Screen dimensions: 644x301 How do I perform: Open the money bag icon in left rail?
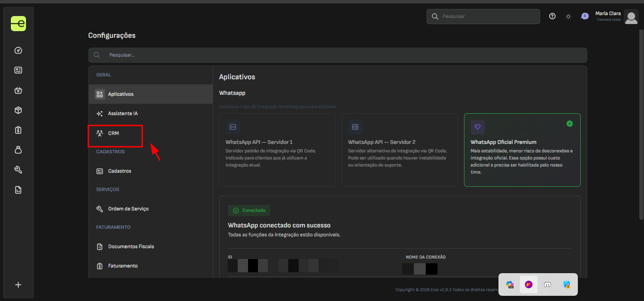point(18,150)
